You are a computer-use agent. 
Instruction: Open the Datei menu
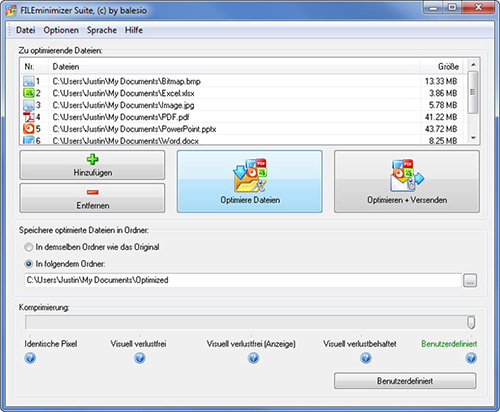[x=25, y=30]
